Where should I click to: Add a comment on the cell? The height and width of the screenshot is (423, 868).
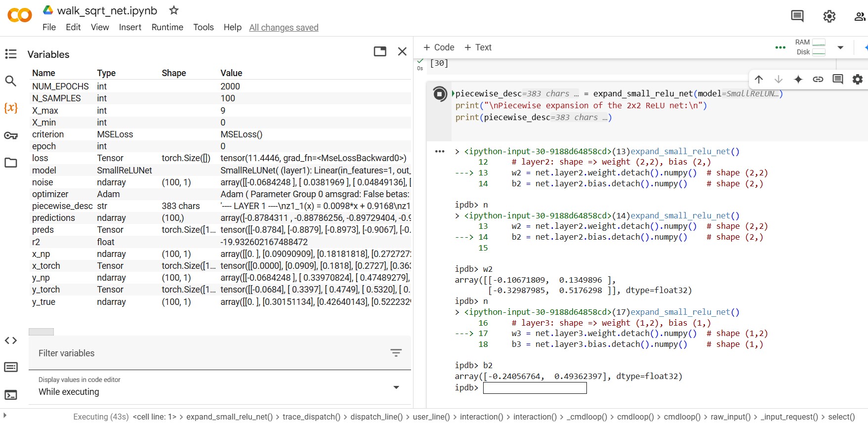click(x=838, y=79)
